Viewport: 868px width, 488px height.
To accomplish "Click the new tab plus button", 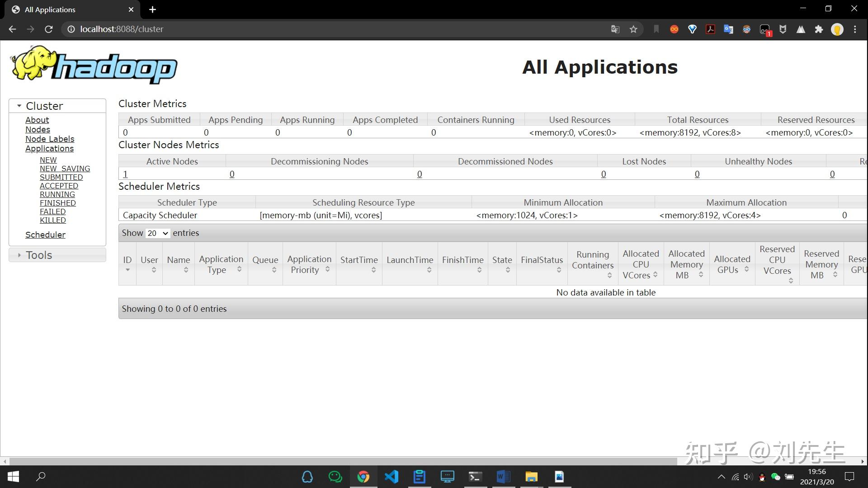I will click(152, 9).
